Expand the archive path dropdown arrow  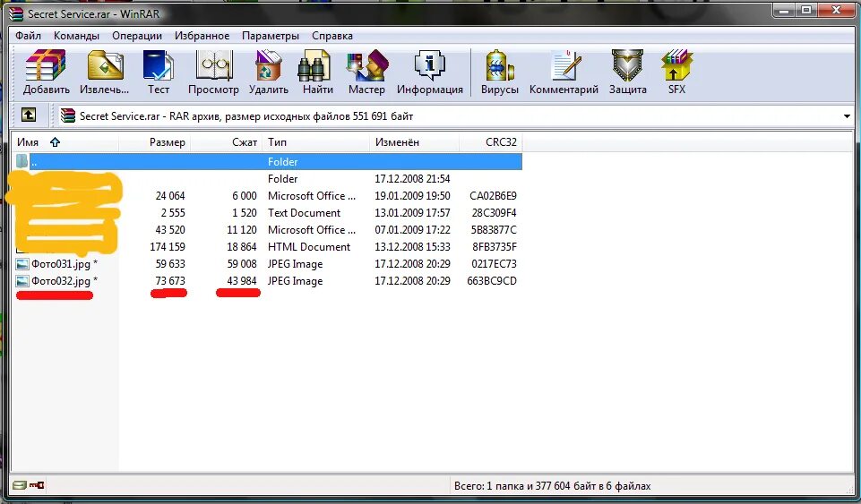click(x=846, y=116)
